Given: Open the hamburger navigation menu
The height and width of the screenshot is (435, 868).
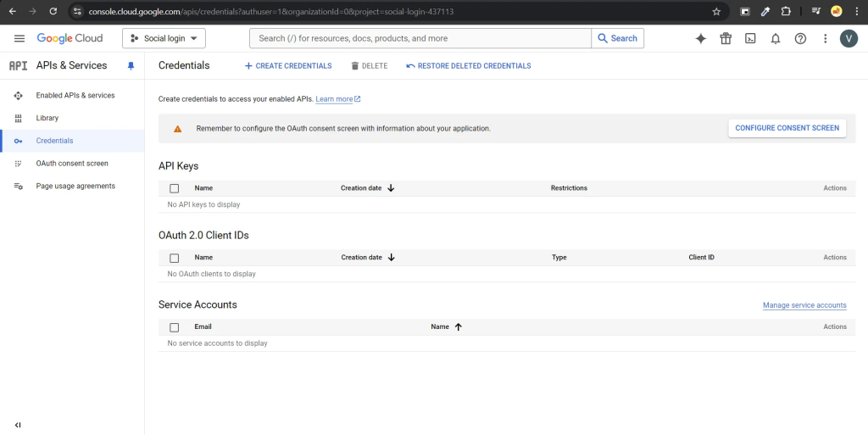Looking at the screenshot, I should (19, 38).
